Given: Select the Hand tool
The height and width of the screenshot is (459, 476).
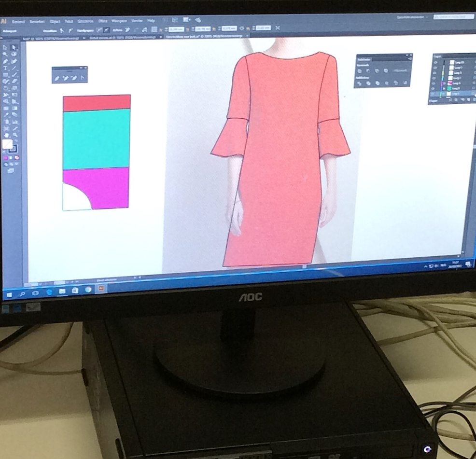Looking at the screenshot, I should (6, 136).
